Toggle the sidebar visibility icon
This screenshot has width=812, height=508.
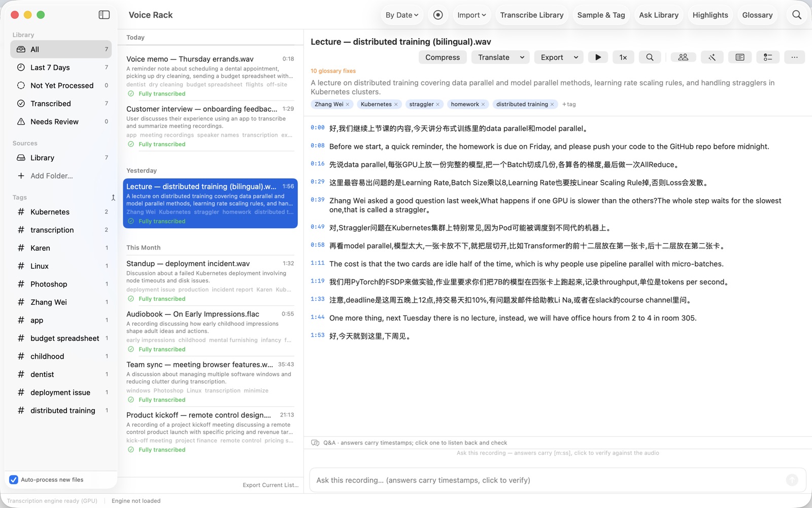(x=104, y=15)
